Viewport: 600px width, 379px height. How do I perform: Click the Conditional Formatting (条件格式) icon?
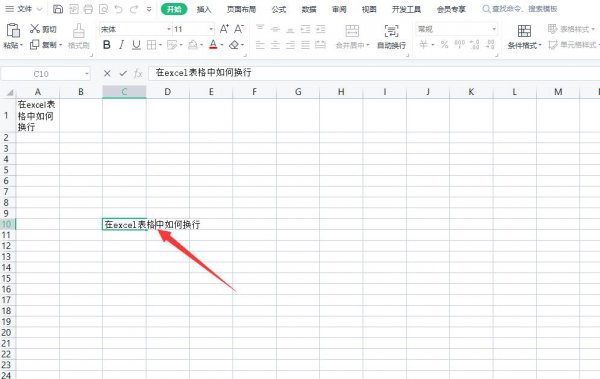[x=524, y=31]
